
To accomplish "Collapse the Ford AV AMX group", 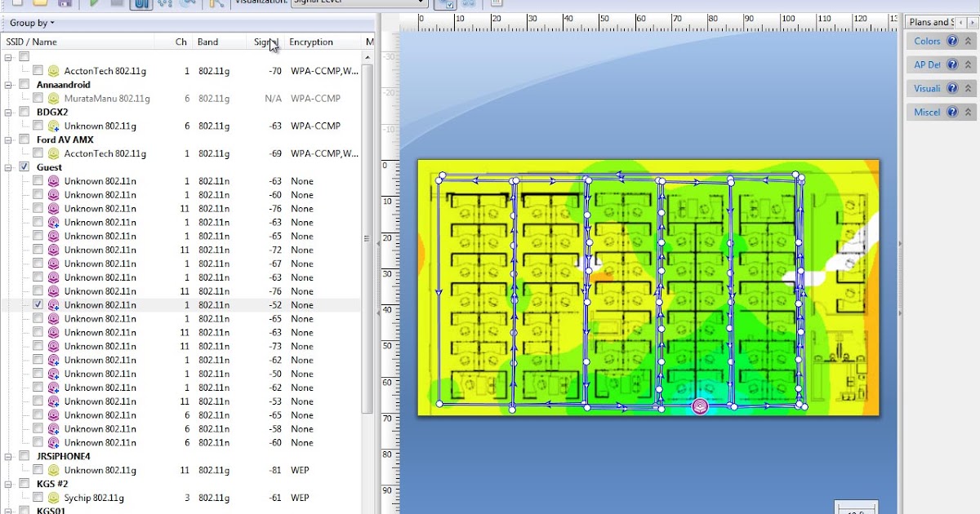I will (9, 140).
